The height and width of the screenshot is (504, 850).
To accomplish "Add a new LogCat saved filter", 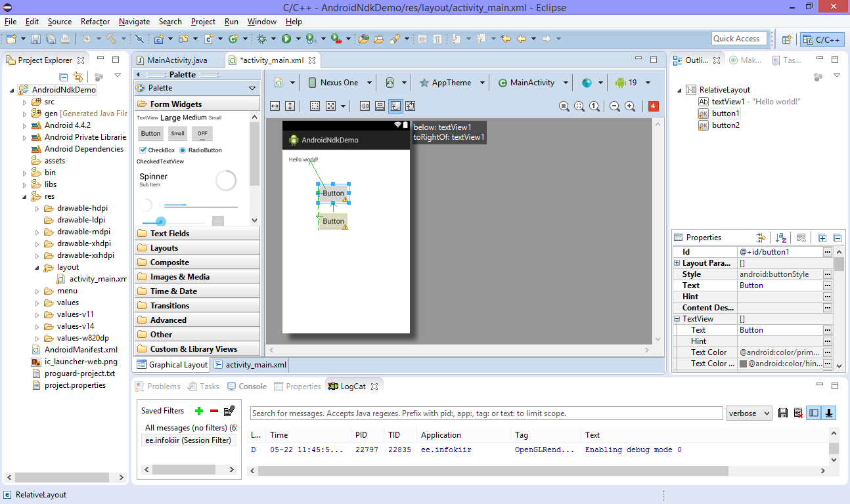I will (x=199, y=411).
